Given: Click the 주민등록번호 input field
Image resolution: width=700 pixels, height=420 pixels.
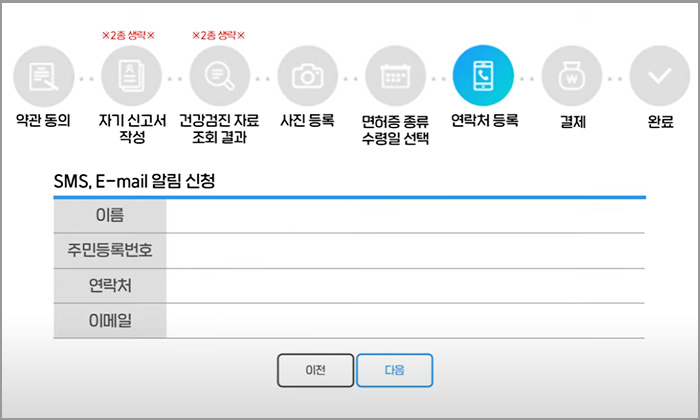Looking at the screenshot, I should point(405,250).
